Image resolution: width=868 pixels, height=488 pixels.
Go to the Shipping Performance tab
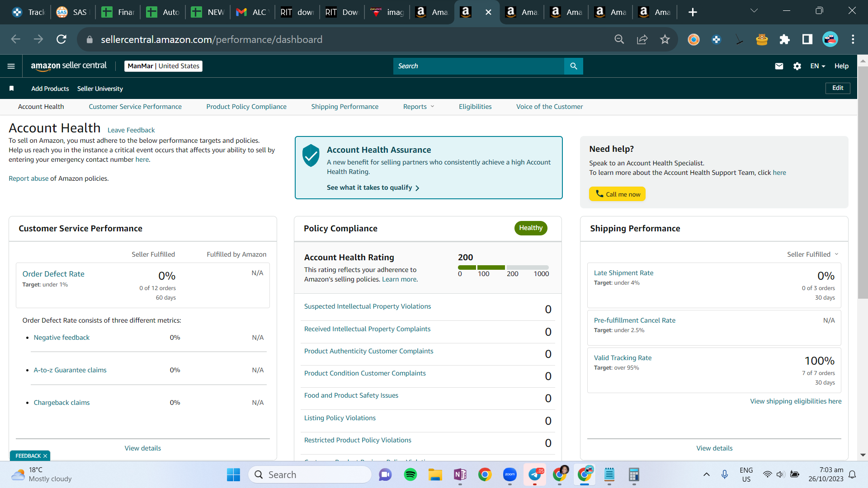(345, 107)
